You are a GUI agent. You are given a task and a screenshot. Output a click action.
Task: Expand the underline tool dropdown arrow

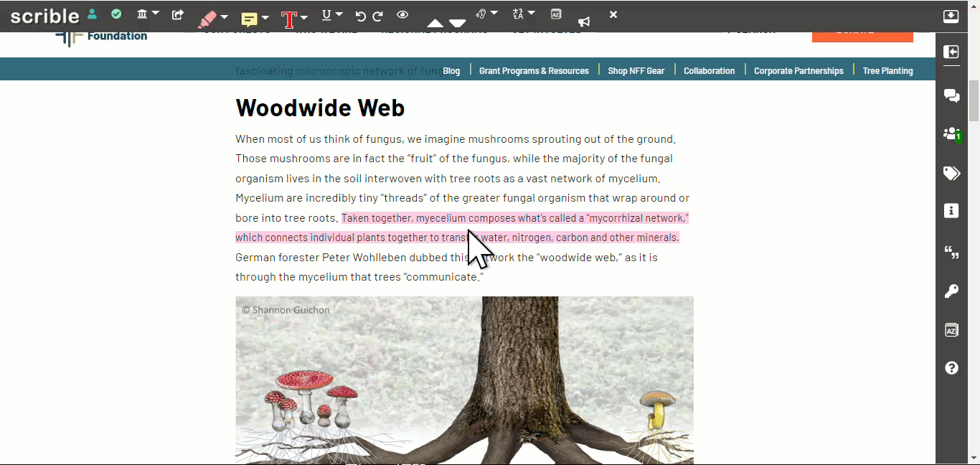pyautogui.click(x=339, y=14)
